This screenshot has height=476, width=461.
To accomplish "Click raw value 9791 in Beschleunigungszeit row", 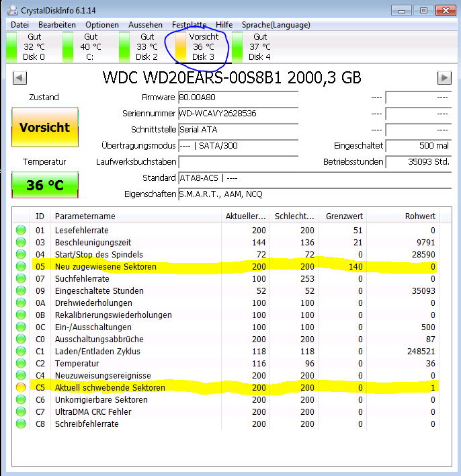I will click(425, 242).
